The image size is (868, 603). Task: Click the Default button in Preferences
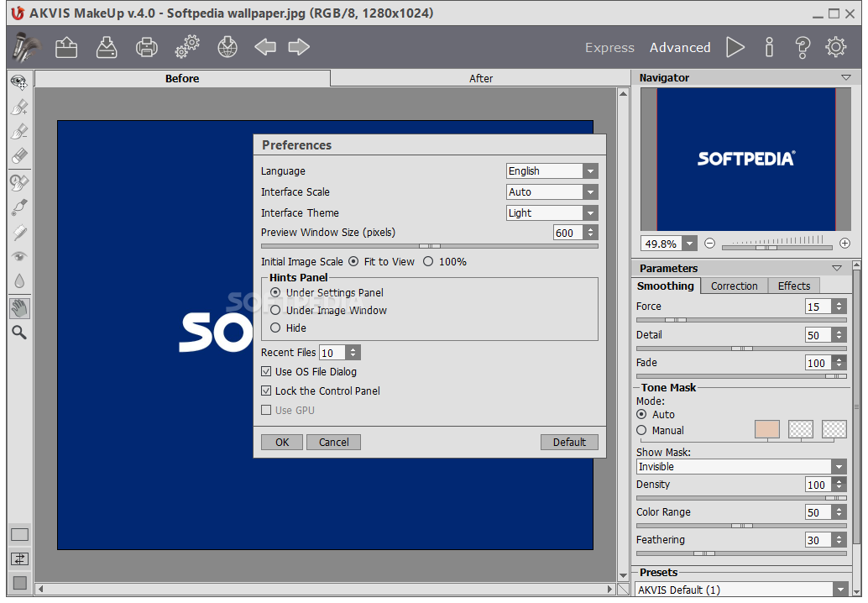point(569,442)
